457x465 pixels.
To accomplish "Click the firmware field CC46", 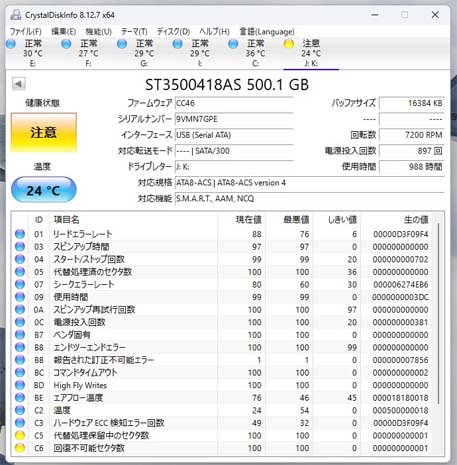I will click(234, 103).
